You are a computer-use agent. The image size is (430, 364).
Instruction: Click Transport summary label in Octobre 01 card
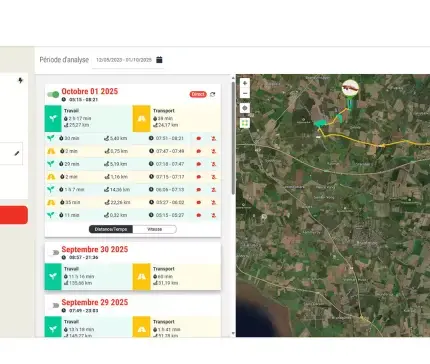tap(164, 111)
